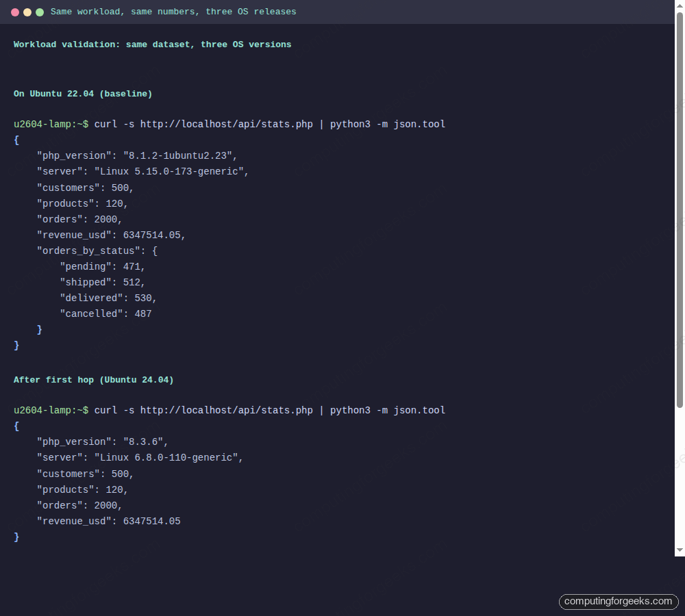This screenshot has width=685, height=616.
Task: Click the yellow minimize window dot
Action: click(28, 12)
